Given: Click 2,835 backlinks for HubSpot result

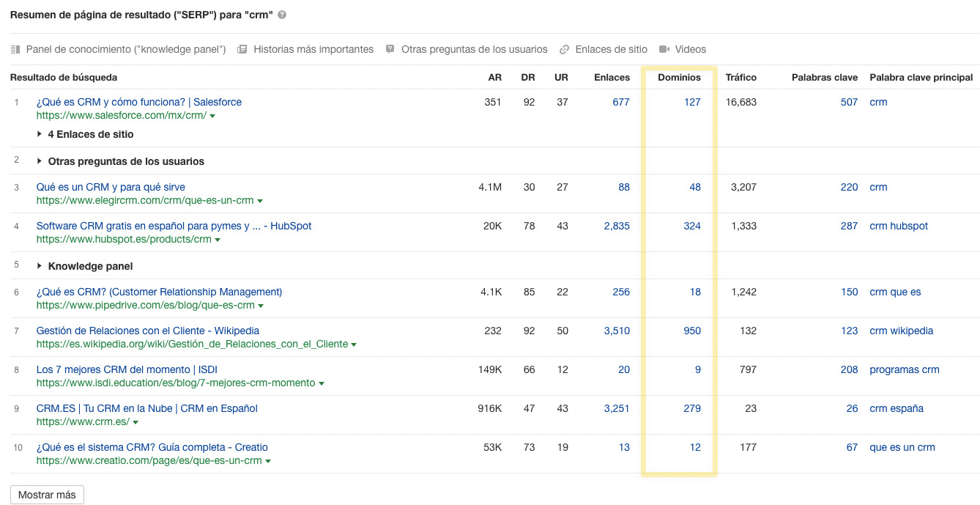Looking at the screenshot, I should tap(616, 226).
